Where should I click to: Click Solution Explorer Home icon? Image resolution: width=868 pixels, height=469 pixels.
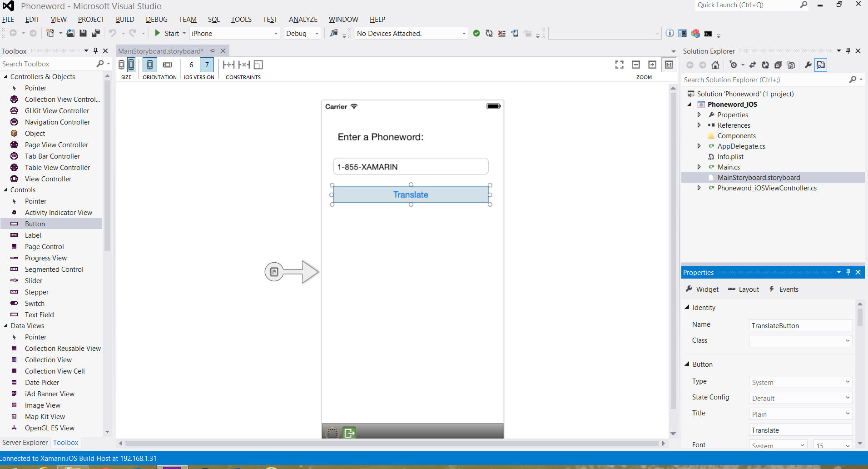[715, 65]
